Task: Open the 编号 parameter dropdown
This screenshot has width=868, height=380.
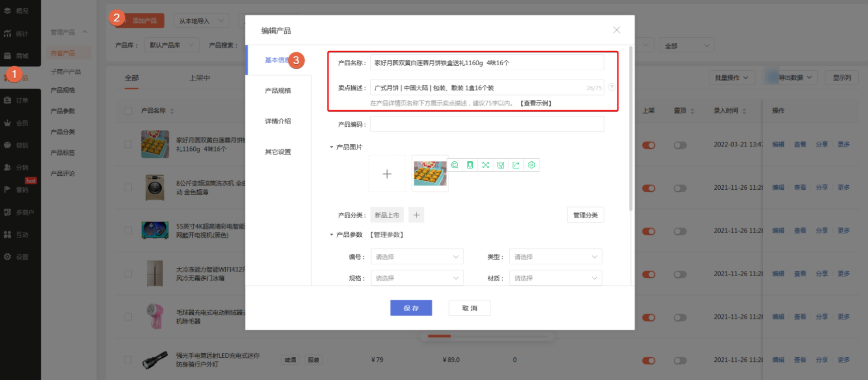Action: coord(417,257)
